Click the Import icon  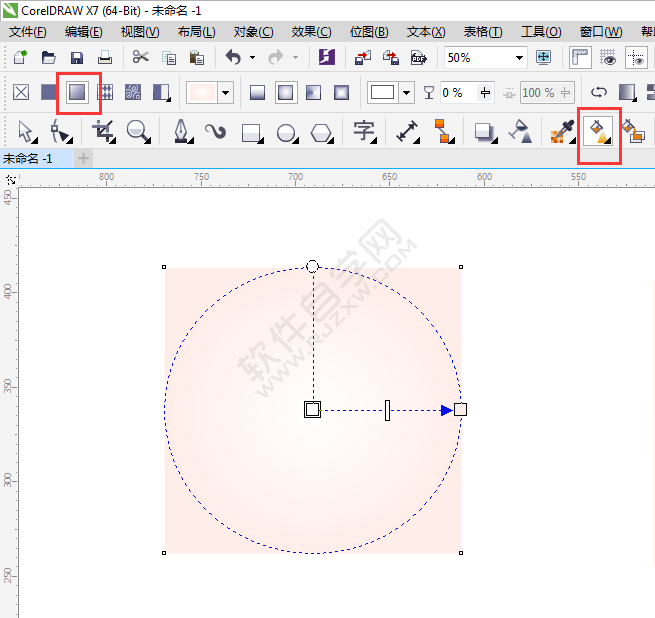[x=363, y=57]
